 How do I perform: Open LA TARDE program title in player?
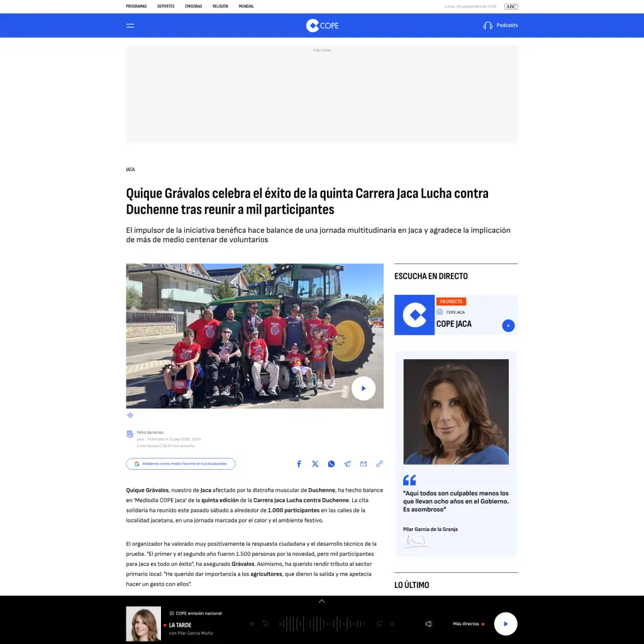pyautogui.click(x=180, y=625)
